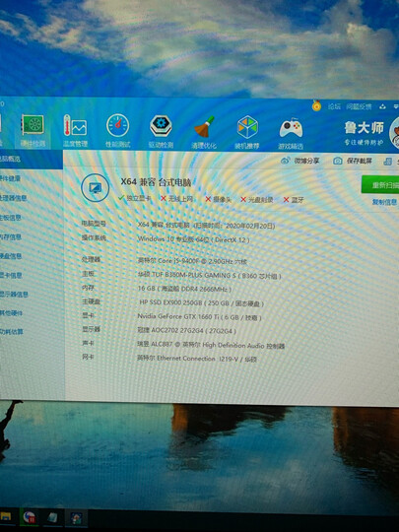Open the red-badged taskbar app

[x=30, y=518]
